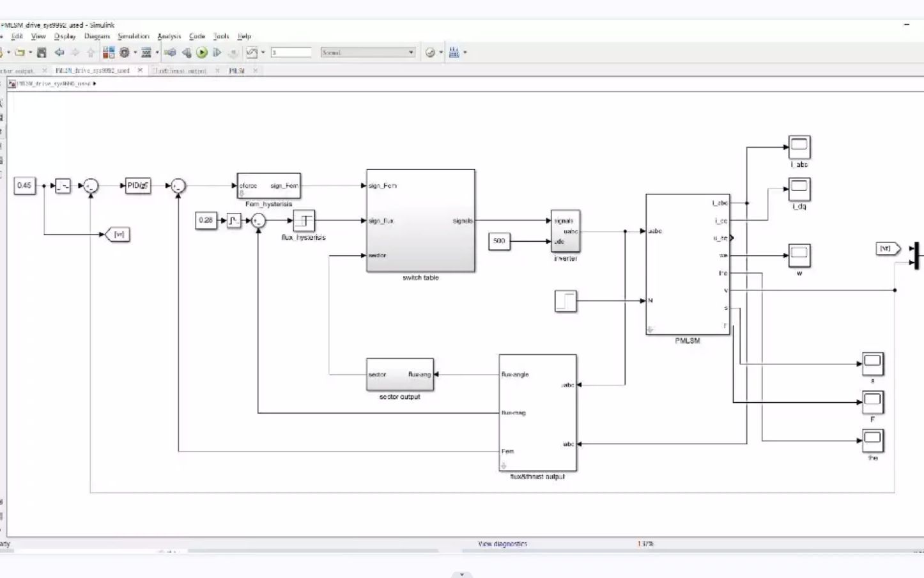Screen dimensions: 924x578
Task: Click the model breadcrumb path name
Action: [54, 84]
